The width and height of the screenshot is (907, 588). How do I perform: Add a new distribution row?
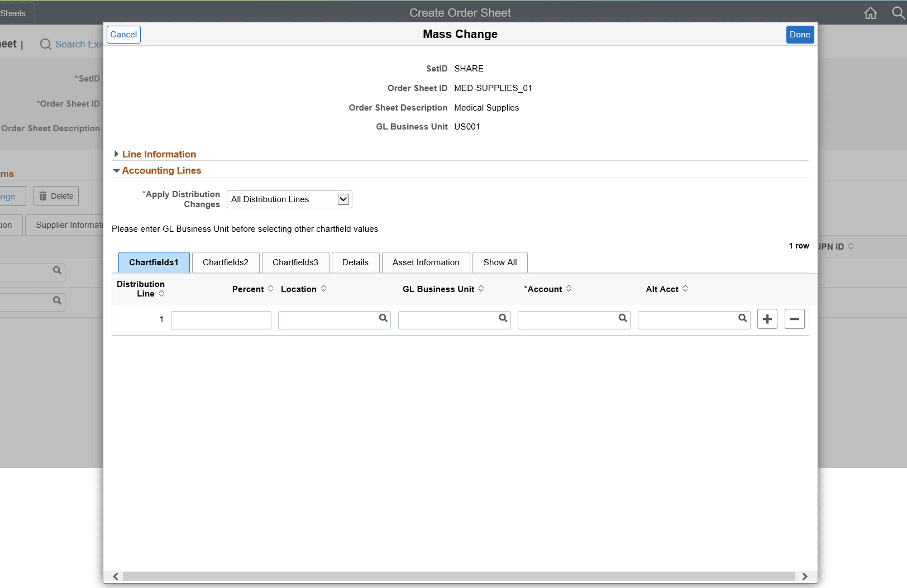767,319
